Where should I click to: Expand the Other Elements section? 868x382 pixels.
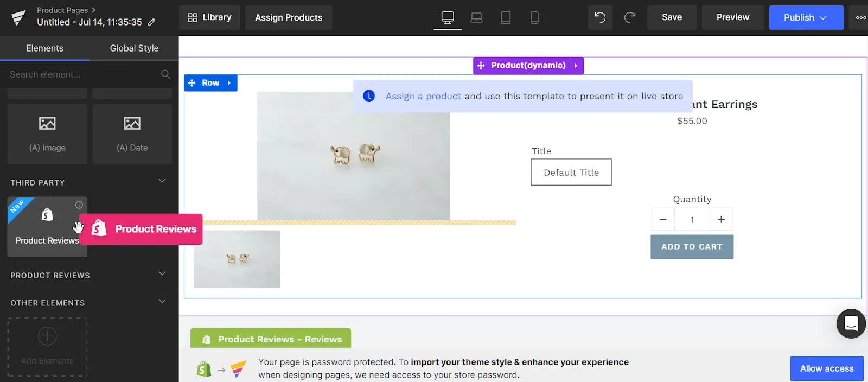[x=162, y=301]
